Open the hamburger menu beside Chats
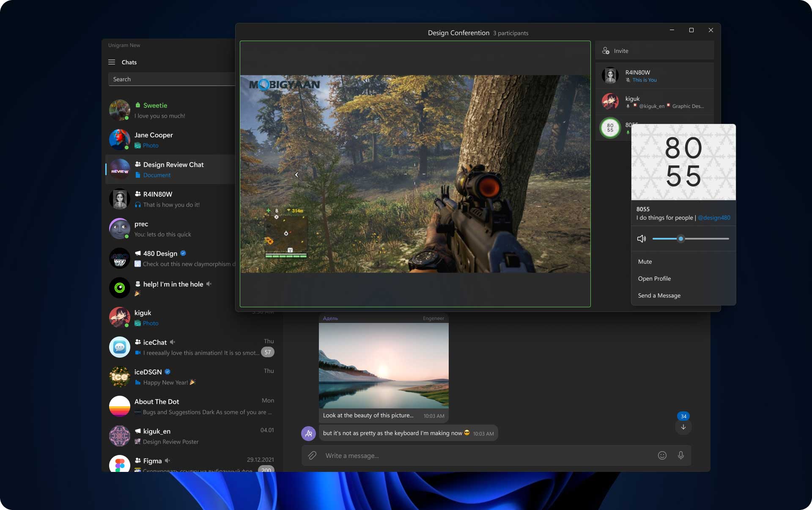 coord(112,62)
